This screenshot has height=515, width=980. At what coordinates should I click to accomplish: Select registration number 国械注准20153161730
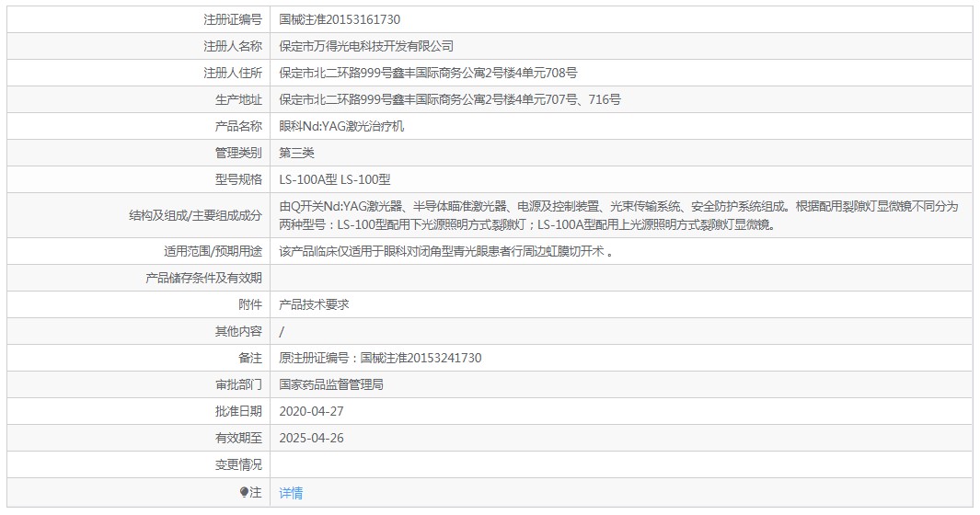(x=340, y=19)
